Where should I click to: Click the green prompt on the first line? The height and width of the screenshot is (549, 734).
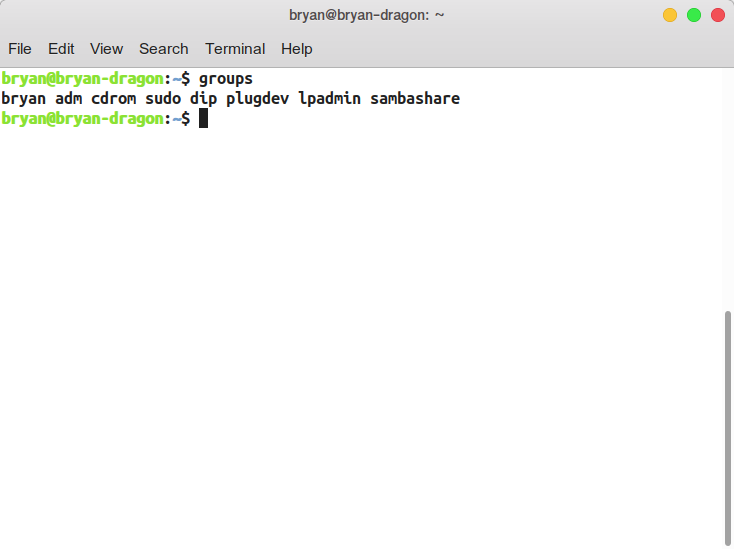click(x=80, y=78)
